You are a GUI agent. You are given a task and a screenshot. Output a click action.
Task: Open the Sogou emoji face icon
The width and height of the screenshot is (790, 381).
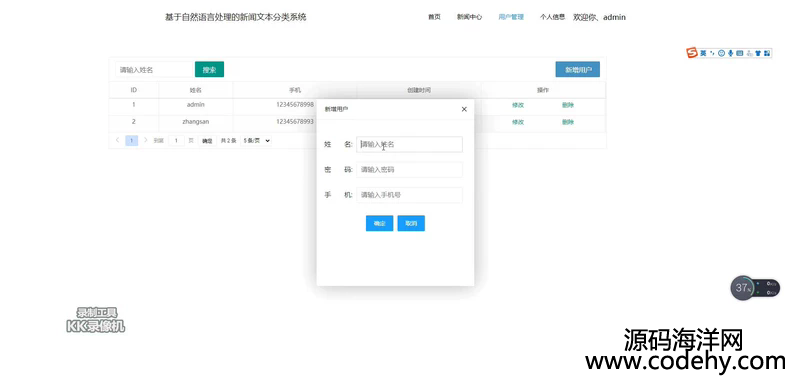coord(721,53)
